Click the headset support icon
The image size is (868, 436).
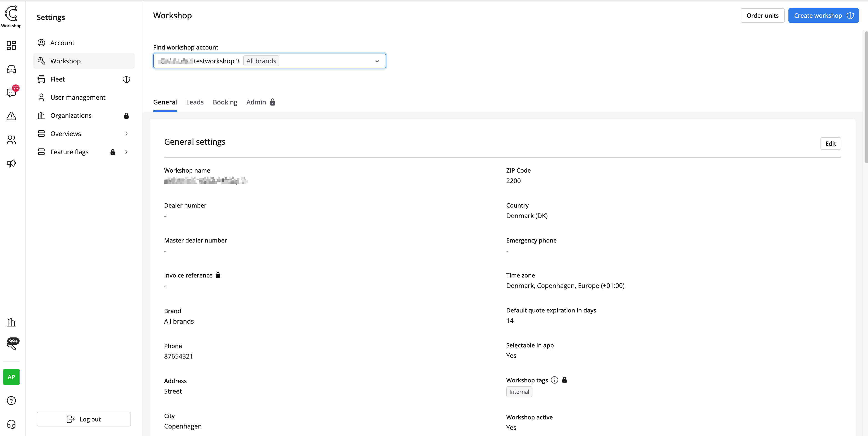(11, 424)
